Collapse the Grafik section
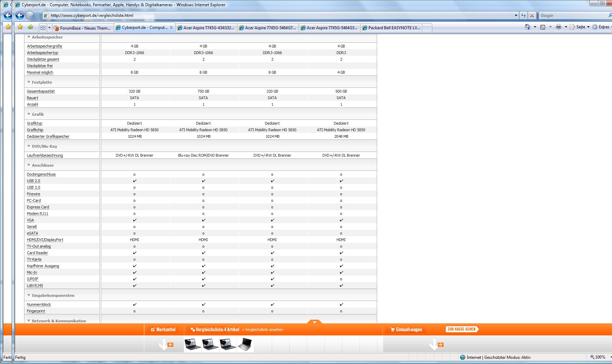 pyautogui.click(x=29, y=114)
